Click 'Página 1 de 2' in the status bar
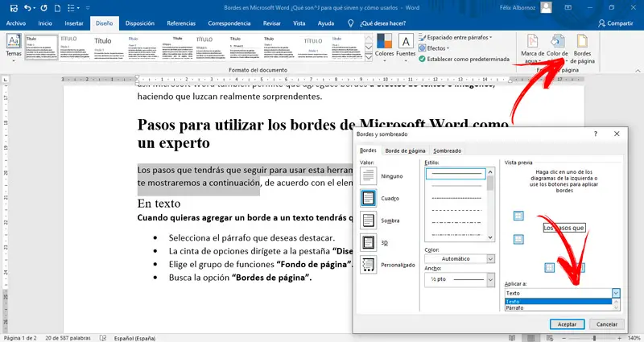 20,338
